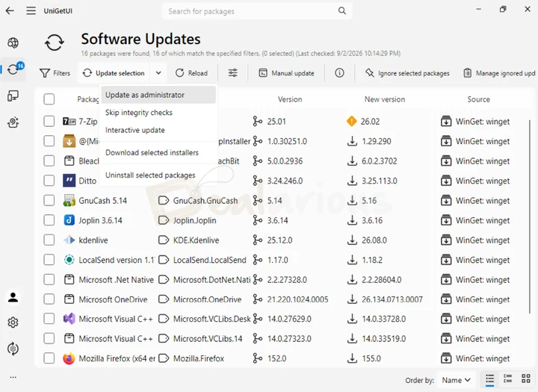Screen dimensions: 538x392
Task: Open Software Updates sidebar icon with badge
Action: coord(13,69)
